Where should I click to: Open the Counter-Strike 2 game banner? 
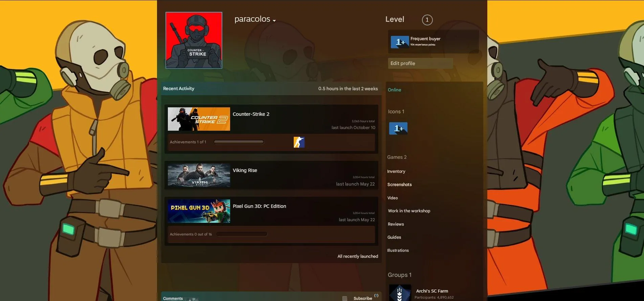[199, 119]
